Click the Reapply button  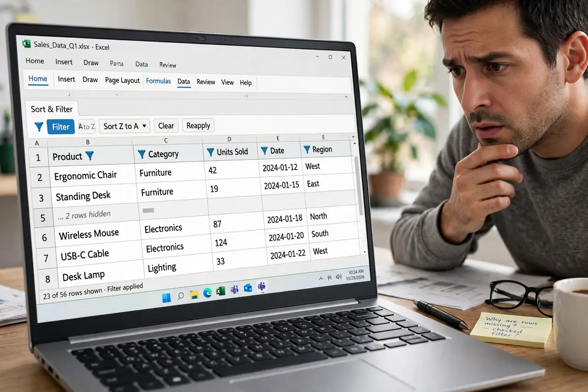198,125
